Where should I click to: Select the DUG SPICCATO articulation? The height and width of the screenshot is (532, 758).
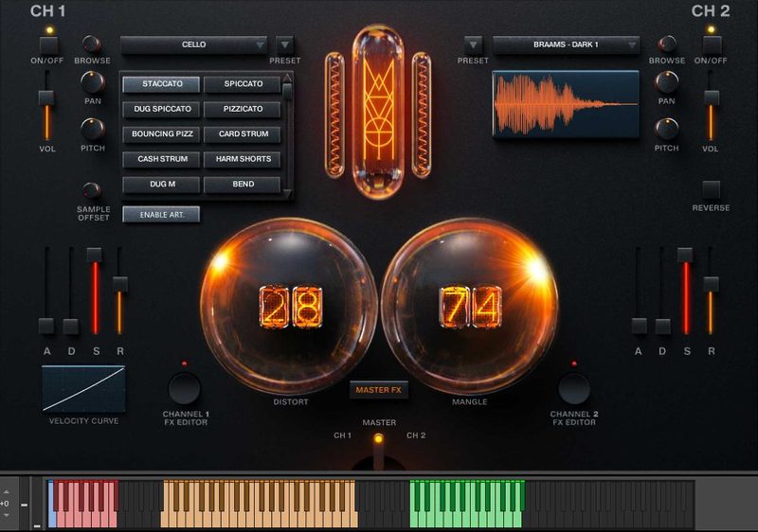pyautogui.click(x=161, y=109)
